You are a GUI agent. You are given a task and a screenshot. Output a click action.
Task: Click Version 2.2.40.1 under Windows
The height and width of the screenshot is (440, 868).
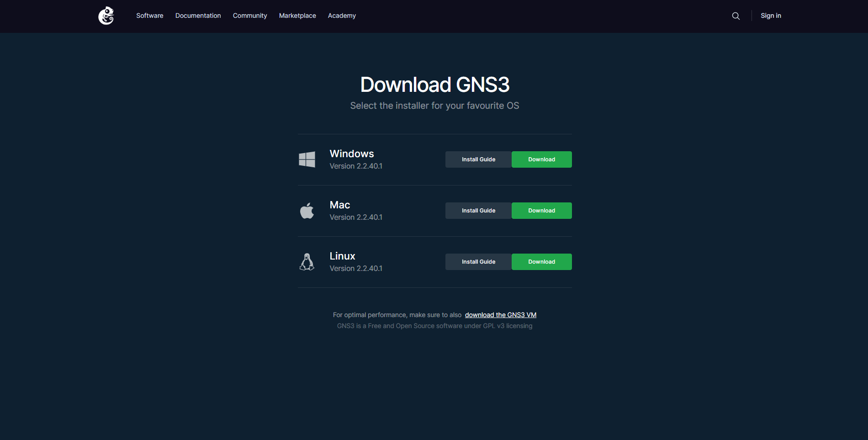point(356,166)
